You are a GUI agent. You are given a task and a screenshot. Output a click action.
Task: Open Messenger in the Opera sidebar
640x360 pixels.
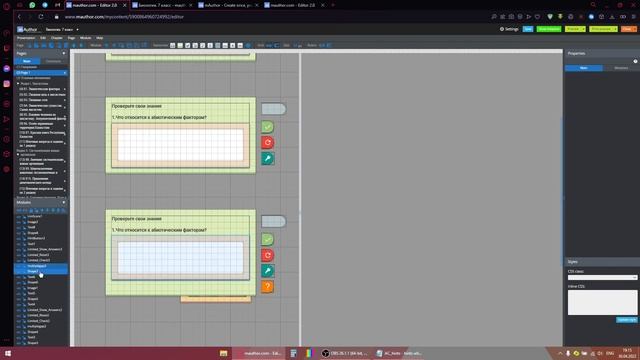pos(7,69)
